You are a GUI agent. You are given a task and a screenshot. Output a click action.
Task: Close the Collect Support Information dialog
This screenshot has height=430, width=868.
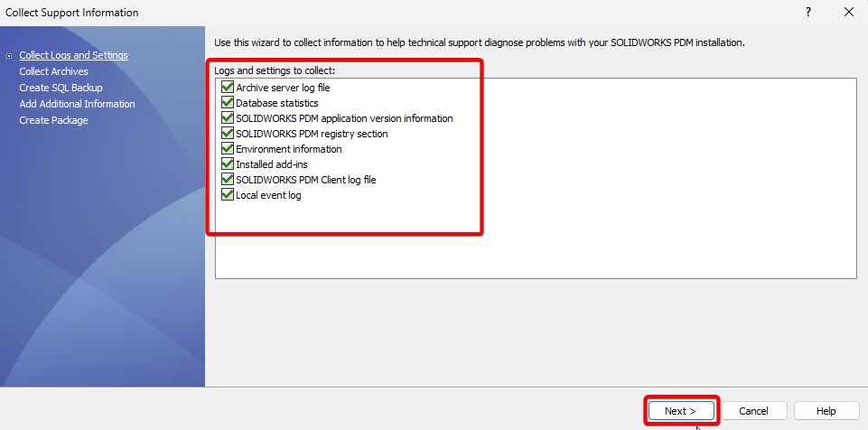[x=849, y=12]
